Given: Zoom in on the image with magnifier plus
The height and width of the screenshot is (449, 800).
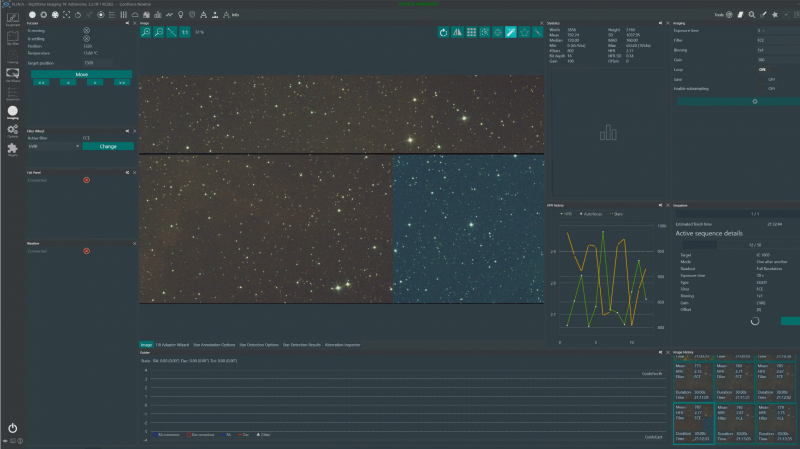Looking at the screenshot, I should [x=146, y=32].
